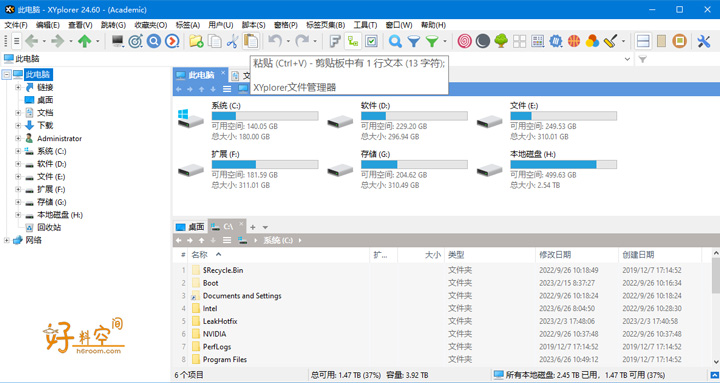Image resolution: width=720 pixels, height=383 pixels.
Task: Open the 收藏夹(O) menu
Action: pos(150,25)
